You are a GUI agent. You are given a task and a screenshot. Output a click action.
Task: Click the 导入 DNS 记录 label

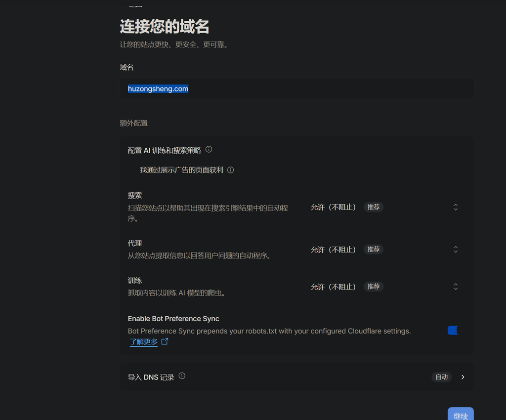pos(151,377)
